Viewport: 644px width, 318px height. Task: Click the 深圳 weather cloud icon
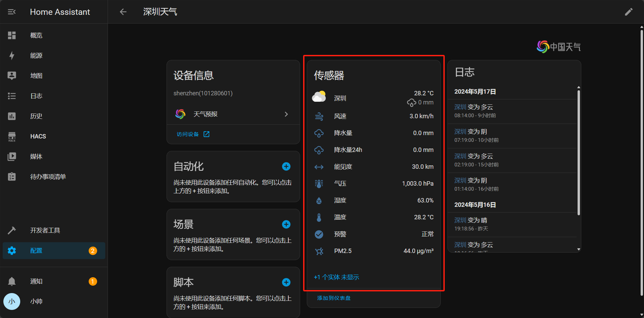(319, 97)
